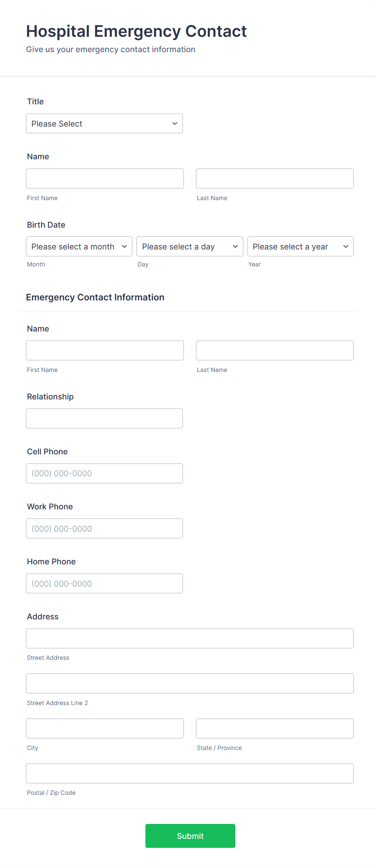Focus the Street Address field
This screenshot has height=868, width=376.
click(x=190, y=638)
